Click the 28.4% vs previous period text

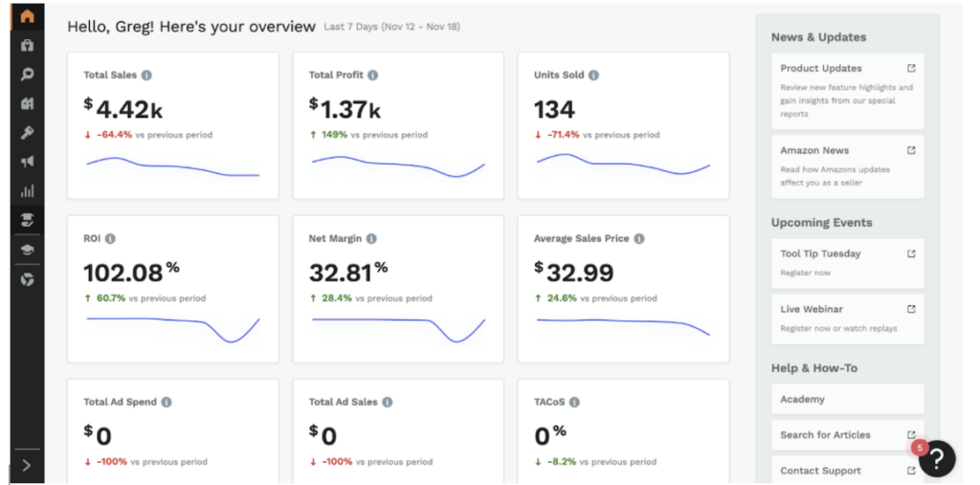(370, 298)
